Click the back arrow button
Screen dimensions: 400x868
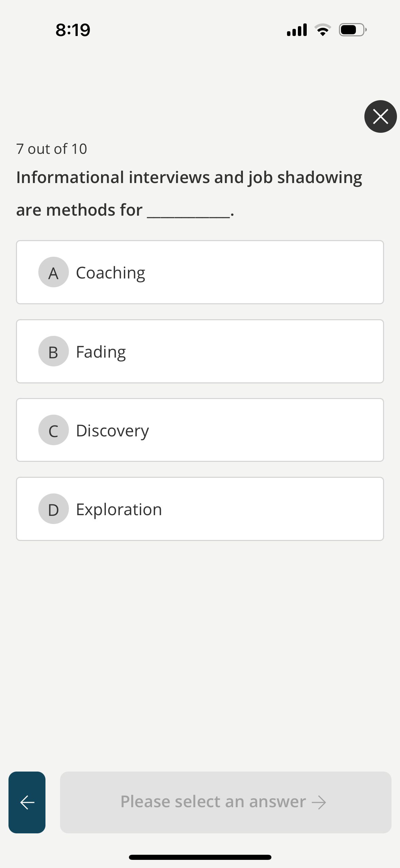pos(27,802)
